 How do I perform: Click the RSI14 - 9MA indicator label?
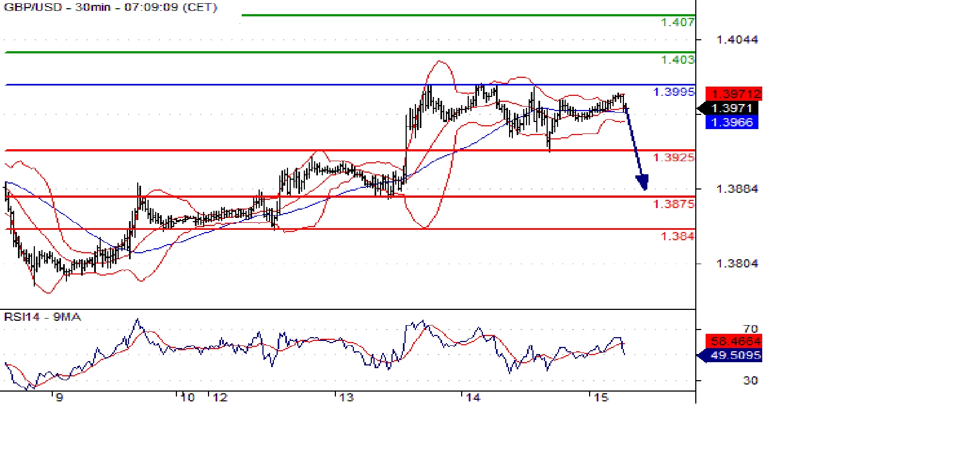[x=42, y=317]
